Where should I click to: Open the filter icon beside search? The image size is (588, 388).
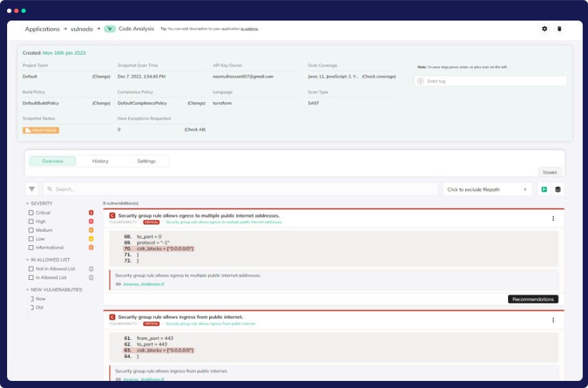[x=32, y=189]
